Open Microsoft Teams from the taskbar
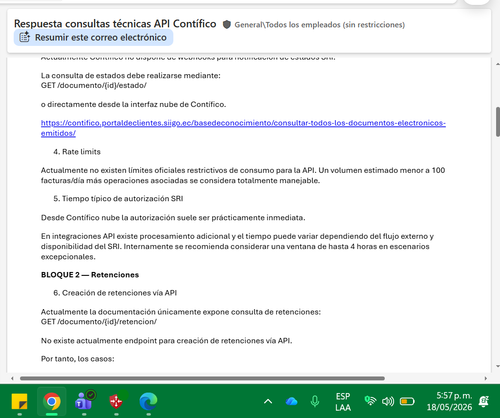The width and height of the screenshot is (500, 418). pos(84,401)
